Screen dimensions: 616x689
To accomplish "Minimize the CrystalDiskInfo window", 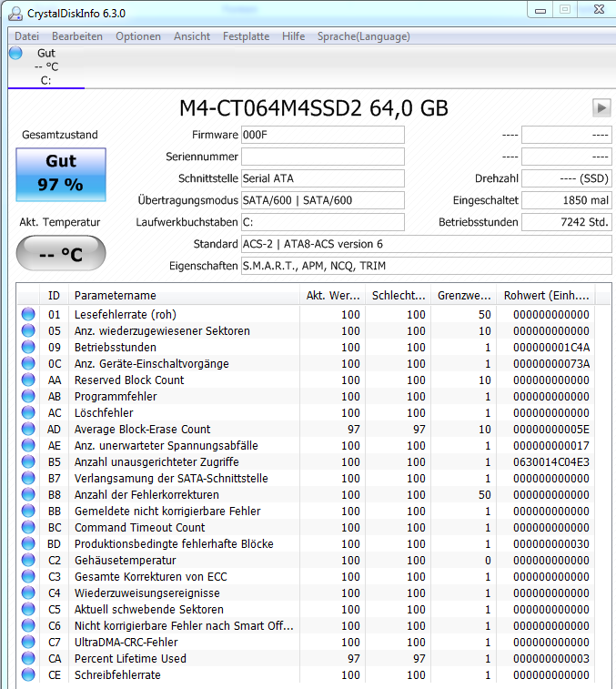I will (x=540, y=10).
